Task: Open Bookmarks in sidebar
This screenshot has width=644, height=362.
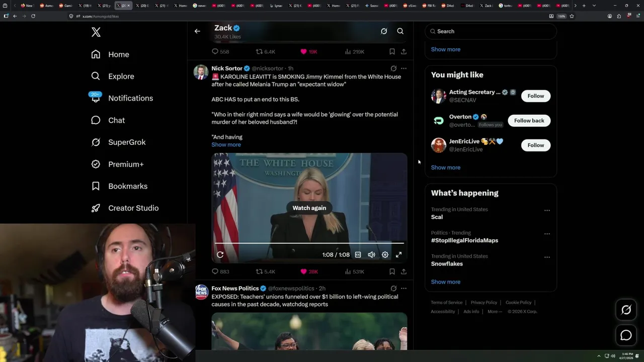Action: tap(119, 186)
